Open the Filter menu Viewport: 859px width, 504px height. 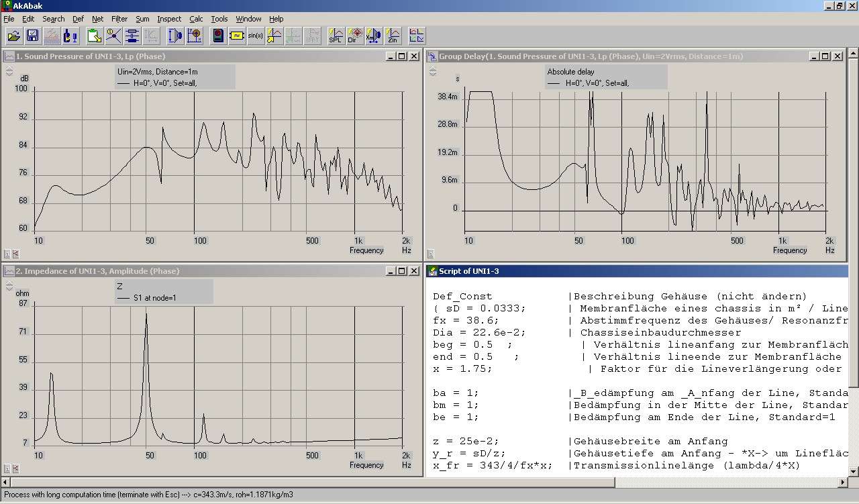point(119,19)
